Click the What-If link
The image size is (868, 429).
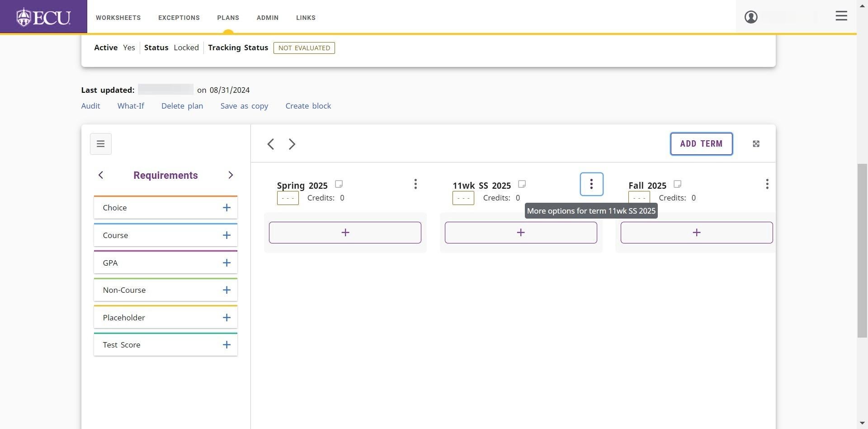(131, 106)
